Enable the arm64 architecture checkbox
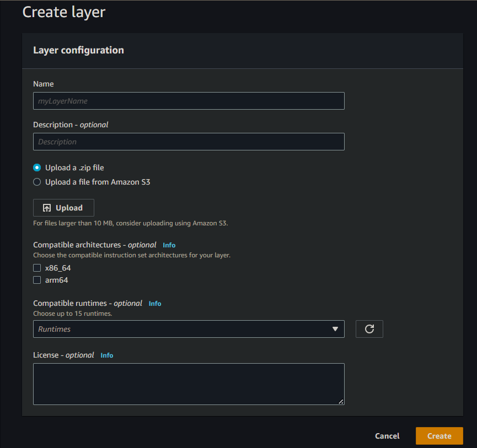 (x=36, y=279)
